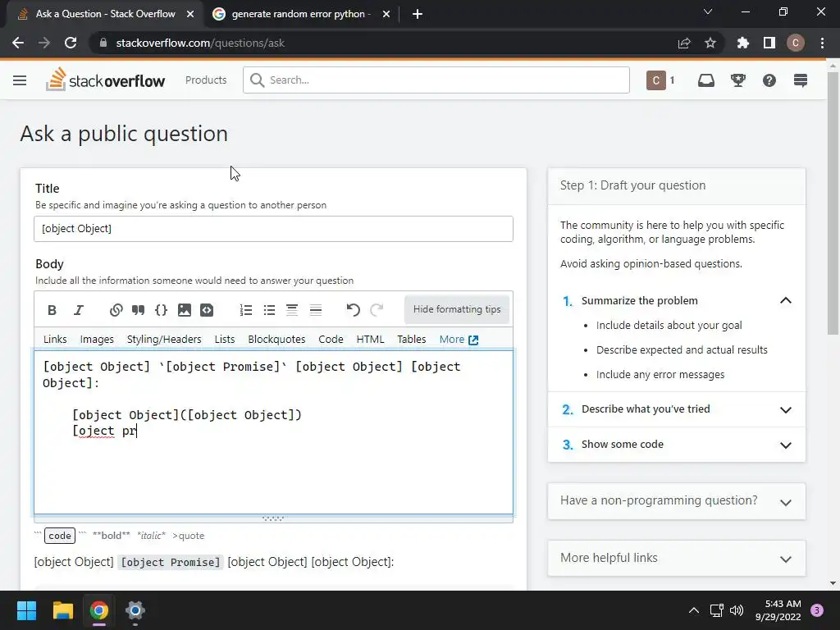Open the Chrome extensions puzzle icon
This screenshot has height=630, width=840.
[x=743, y=43]
